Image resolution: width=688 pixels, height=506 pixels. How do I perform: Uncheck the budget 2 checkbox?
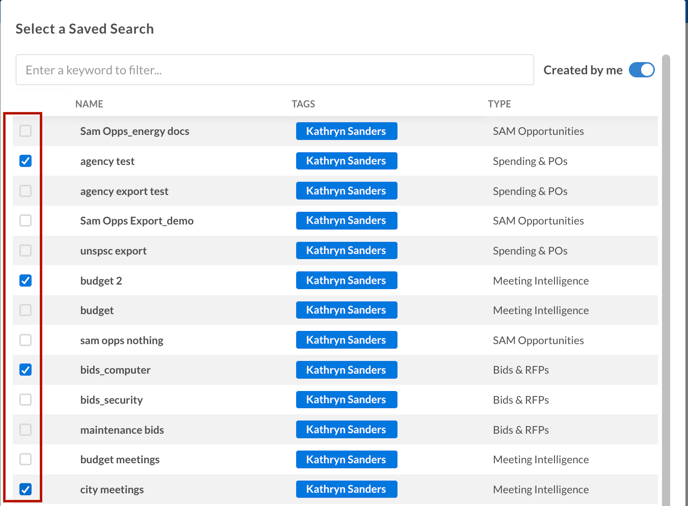[x=25, y=280]
